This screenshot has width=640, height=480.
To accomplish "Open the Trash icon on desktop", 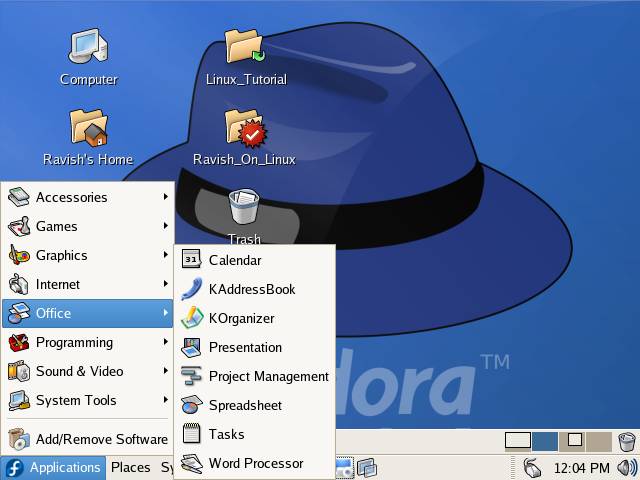I will click(x=243, y=208).
